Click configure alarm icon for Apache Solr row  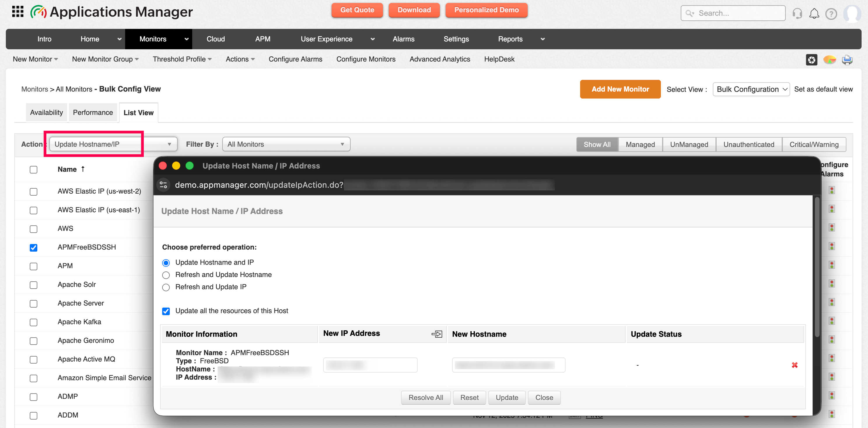pyautogui.click(x=832, y=284)
